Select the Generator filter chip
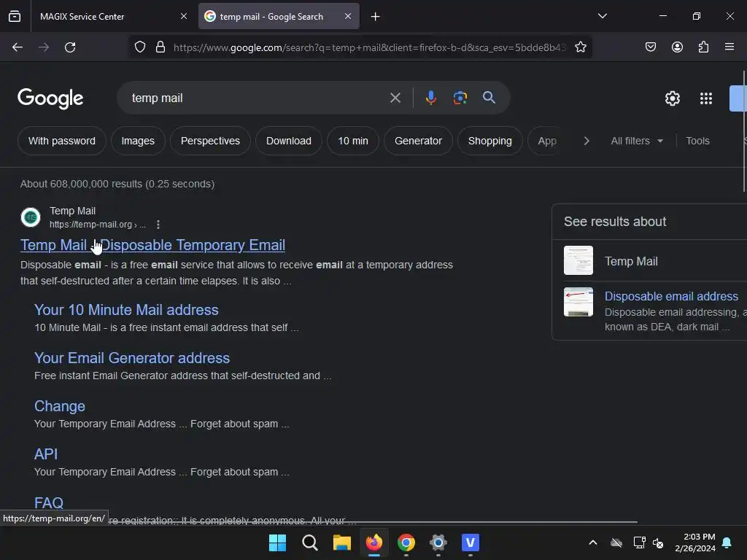The height and width of the screenshot is (560, 747). point(418,141)
